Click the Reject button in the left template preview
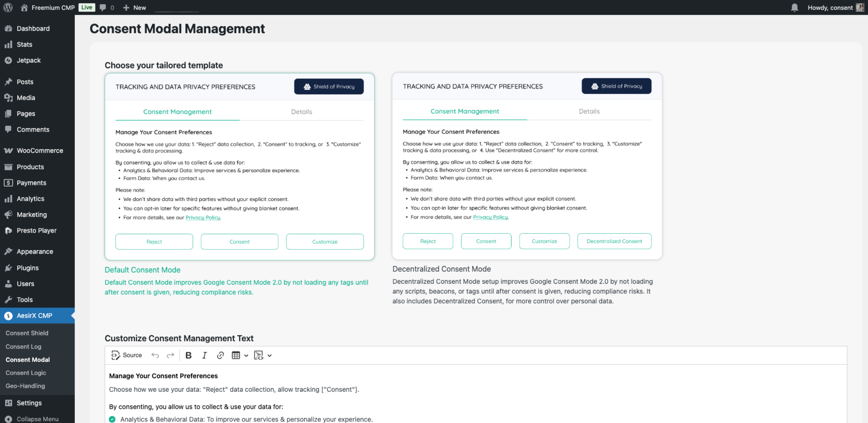Screen dimensions: 868x423 click(154, 242)
